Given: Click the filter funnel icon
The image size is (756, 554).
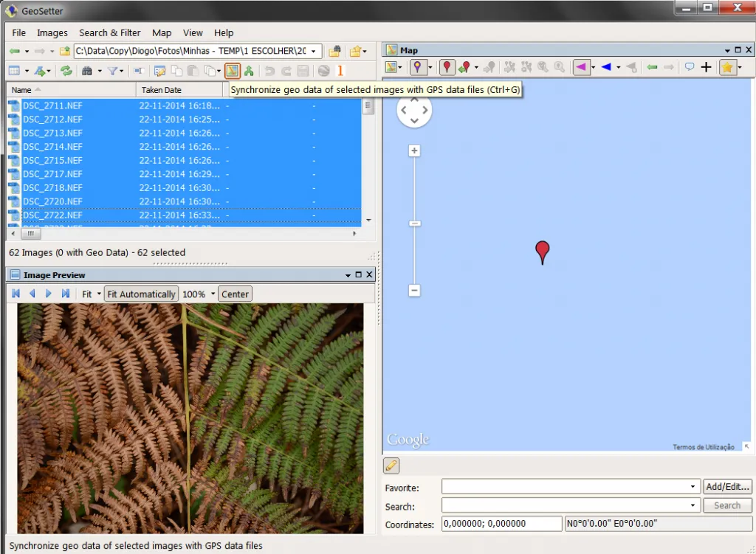Looking at the screenshot, I should [x=112, y=71].
